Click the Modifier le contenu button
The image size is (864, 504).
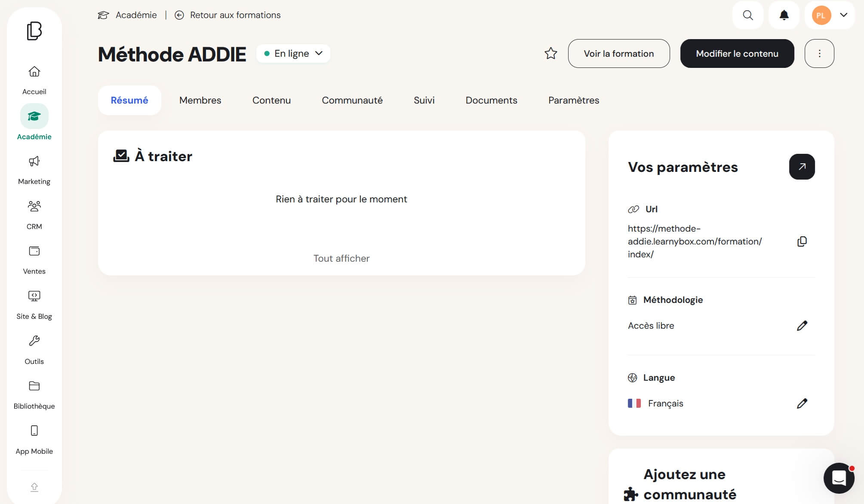[737, 53]
